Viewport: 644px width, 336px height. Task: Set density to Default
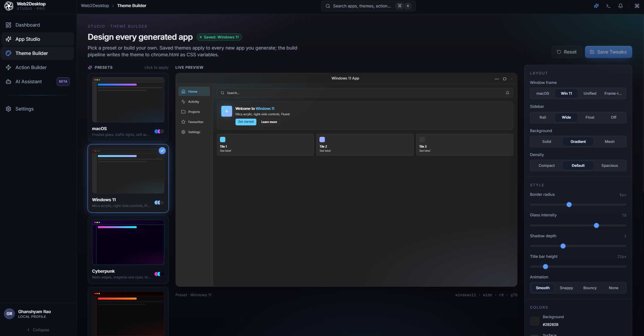578,165
